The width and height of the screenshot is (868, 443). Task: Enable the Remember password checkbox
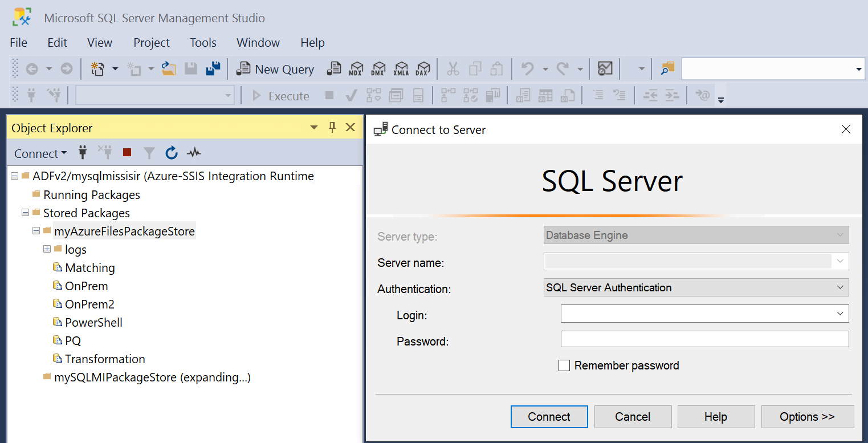[564, 365]
